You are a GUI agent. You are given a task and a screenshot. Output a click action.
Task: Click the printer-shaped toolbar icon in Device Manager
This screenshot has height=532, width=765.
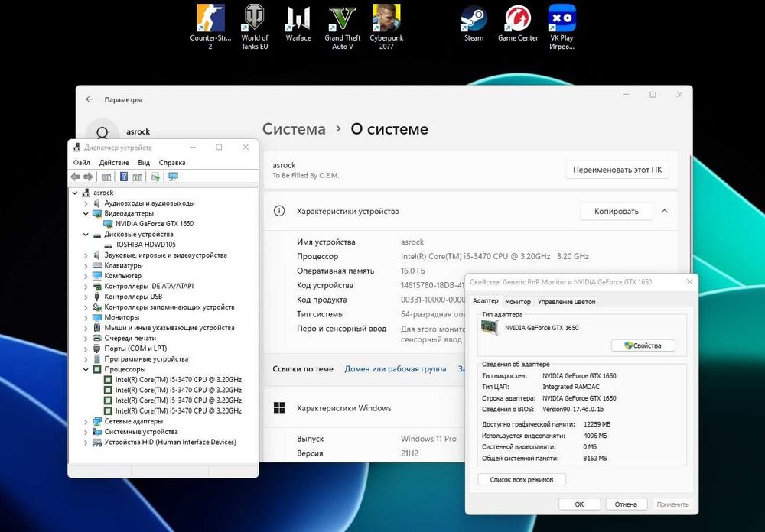[x=155, y=177]
